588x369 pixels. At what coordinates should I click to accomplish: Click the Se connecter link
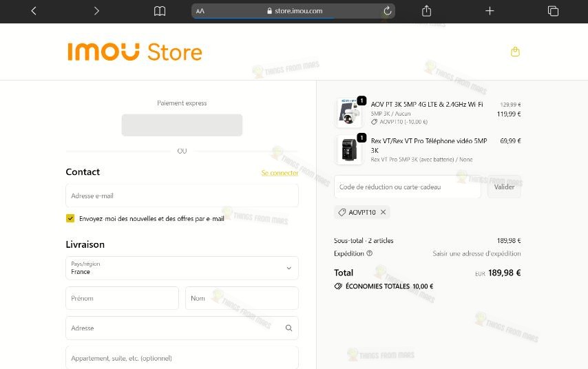280,173
